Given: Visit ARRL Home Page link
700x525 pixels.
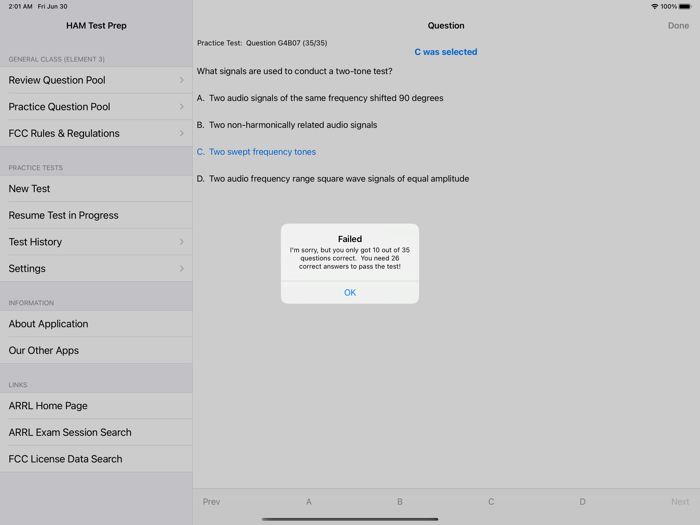Looking at the screenshot, I should click(96, 406).
